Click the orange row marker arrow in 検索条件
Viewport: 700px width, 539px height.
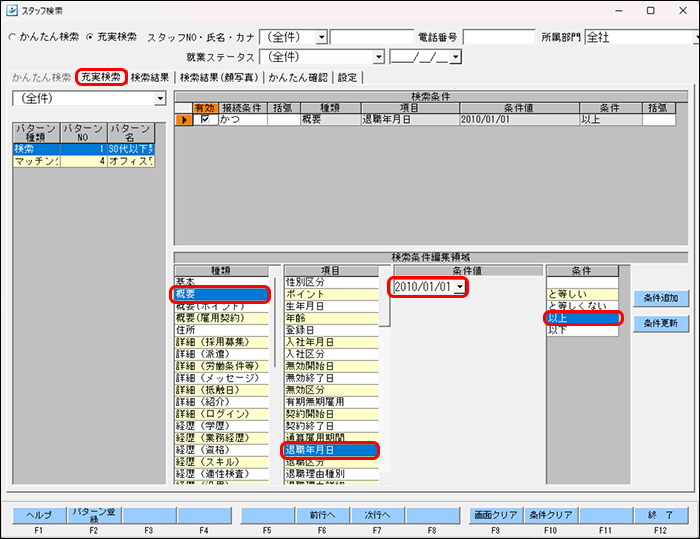183,120
